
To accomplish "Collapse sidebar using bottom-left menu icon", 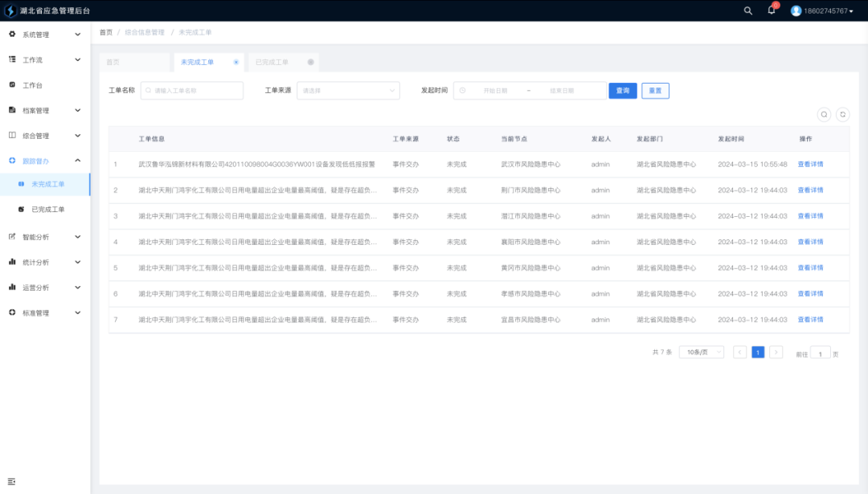I will click(12, 481).
